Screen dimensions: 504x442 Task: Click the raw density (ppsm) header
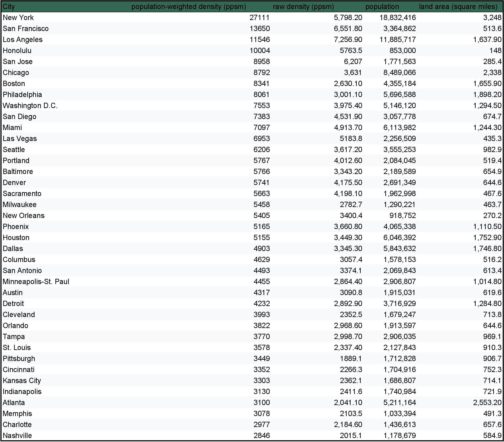pos(303,7)
